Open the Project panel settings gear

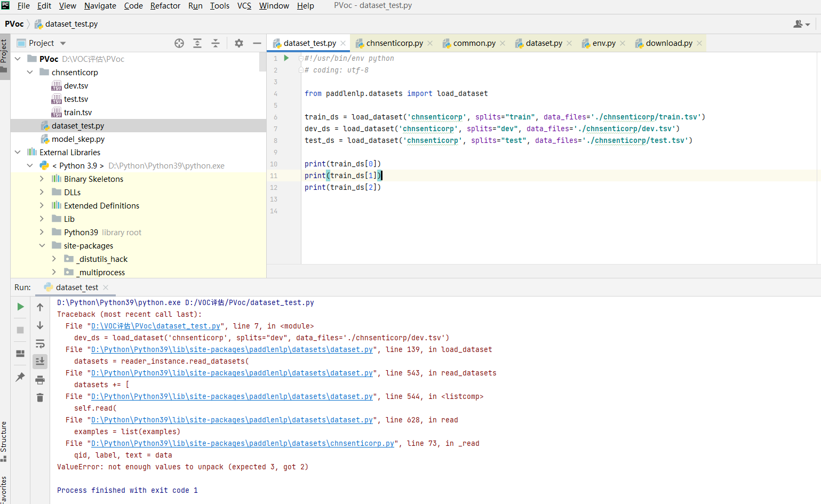[x=238, y=43]
